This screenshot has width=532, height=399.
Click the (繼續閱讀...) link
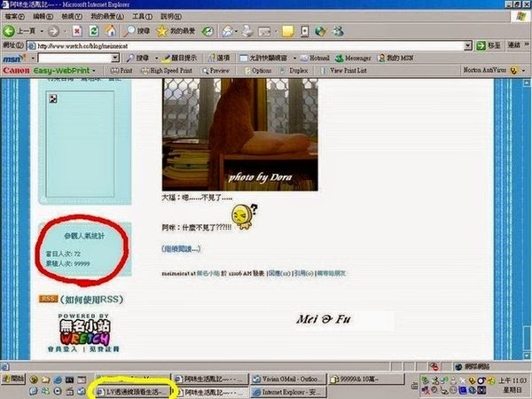click(181, 248)
